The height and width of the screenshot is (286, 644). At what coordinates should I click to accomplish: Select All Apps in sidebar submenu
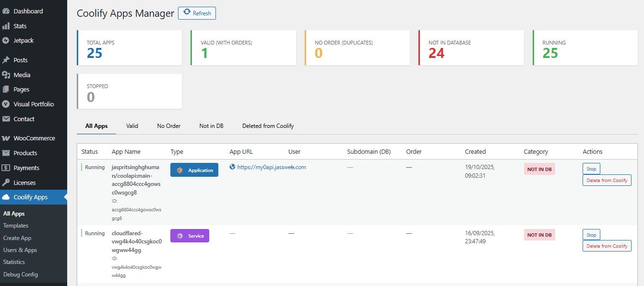click(x=14, y=214)
